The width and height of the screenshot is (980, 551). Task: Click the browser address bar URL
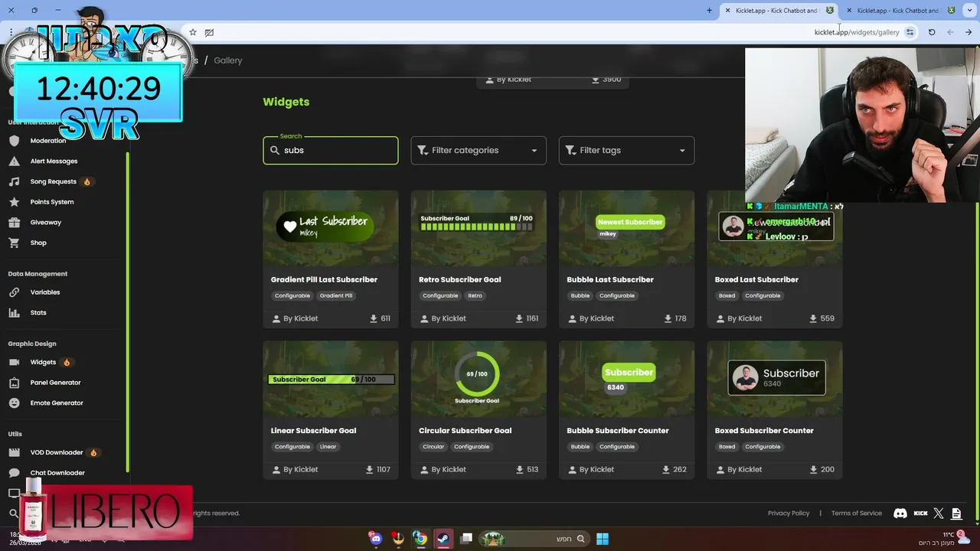tap(857, 32)
